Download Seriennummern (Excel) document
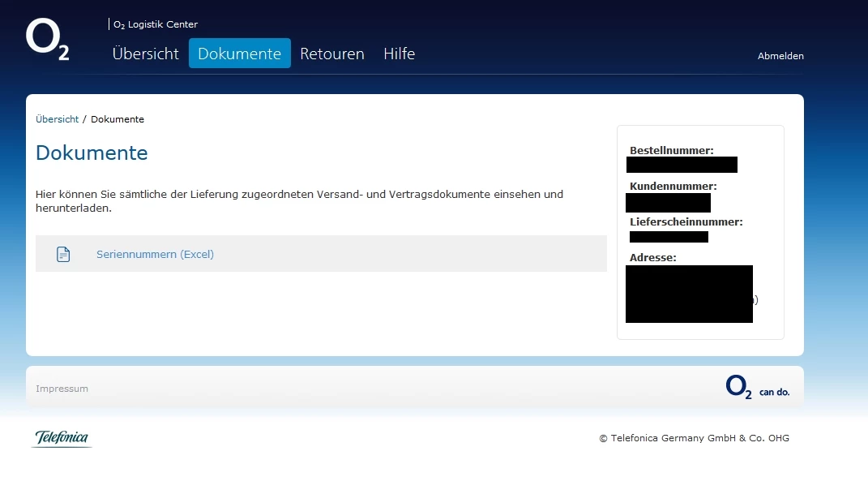Viewport: 868px width, 477px height. (x=155, y=254)
